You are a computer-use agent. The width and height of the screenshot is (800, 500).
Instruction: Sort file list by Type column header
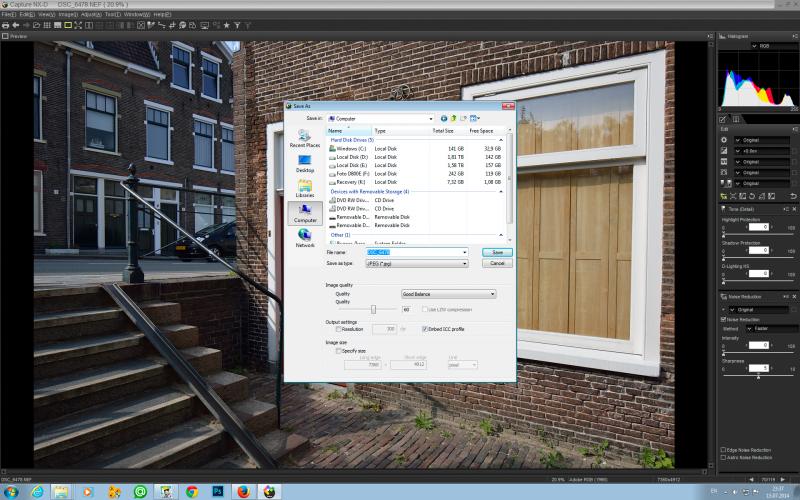(401, 131)
